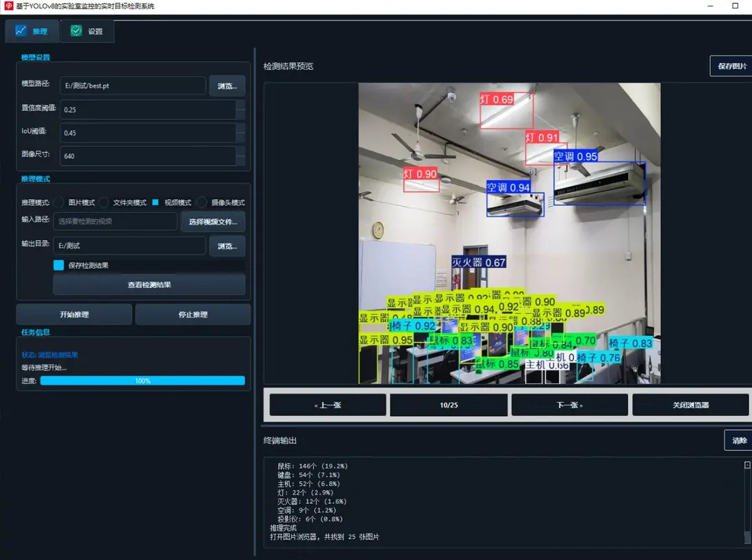Viewport: 752px width, 560px height.
Task: Click 浏览 next to the model path
Action: click(227, 86)
